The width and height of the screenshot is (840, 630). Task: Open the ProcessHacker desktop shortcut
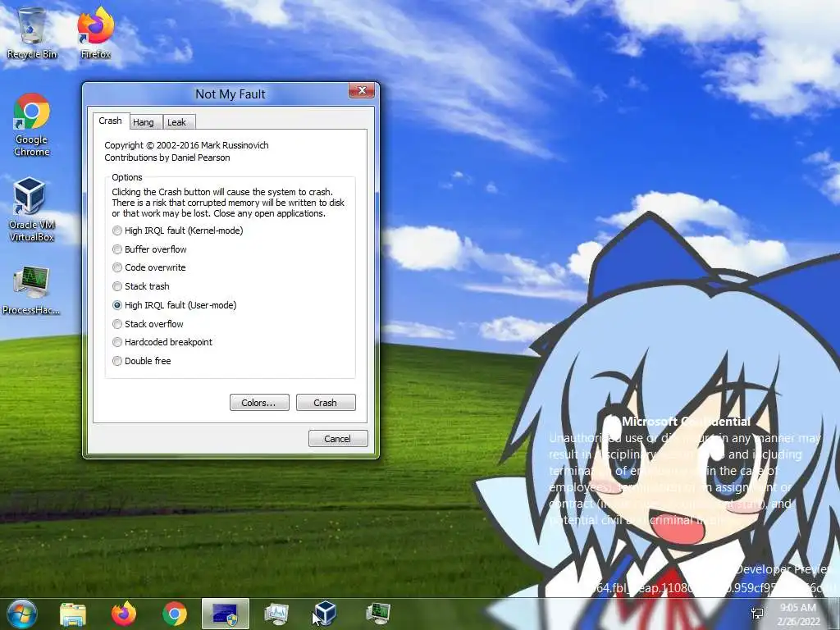pos(32,290)
